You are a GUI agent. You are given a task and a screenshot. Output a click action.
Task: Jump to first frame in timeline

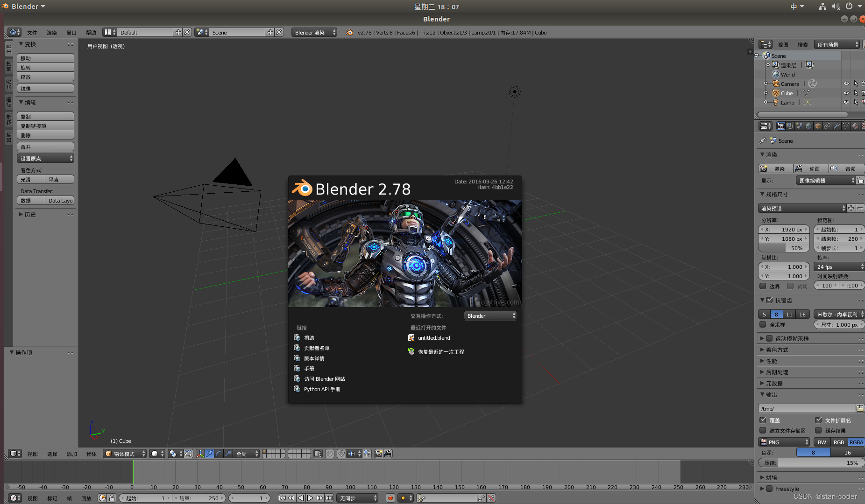282,498
